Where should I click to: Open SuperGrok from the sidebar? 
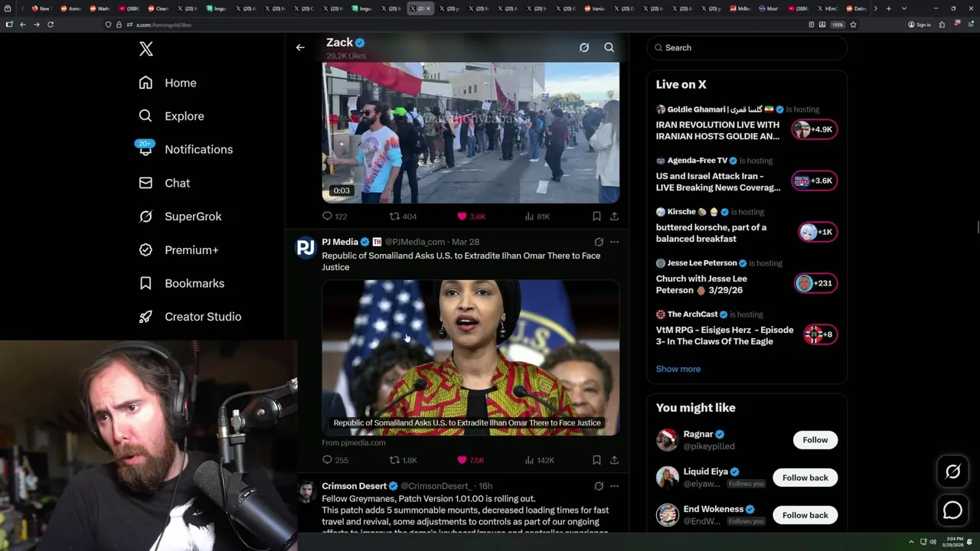tap(180, 217)
